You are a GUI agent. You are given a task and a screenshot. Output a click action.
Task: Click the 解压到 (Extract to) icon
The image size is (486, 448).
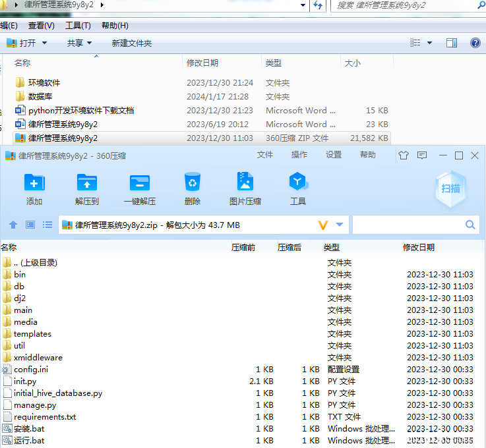pos(87,182)
